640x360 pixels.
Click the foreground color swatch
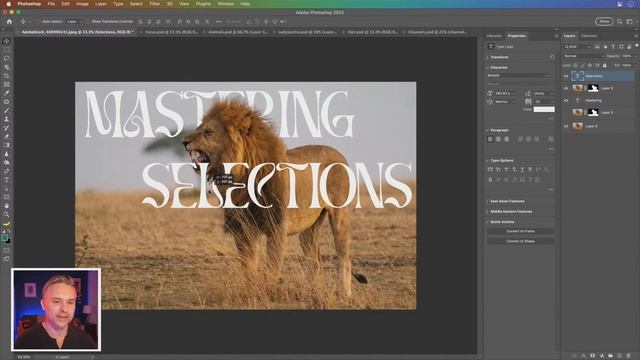[x=4, y=238]
